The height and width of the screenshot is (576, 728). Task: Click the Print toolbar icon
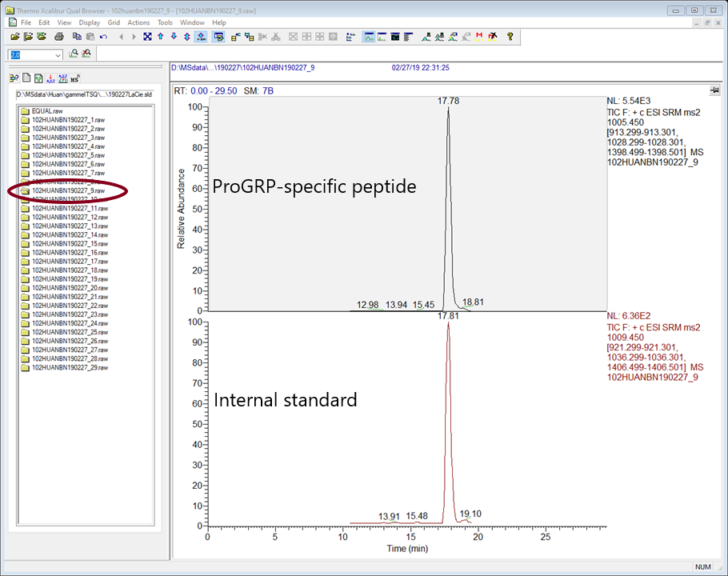pos(59,37)
